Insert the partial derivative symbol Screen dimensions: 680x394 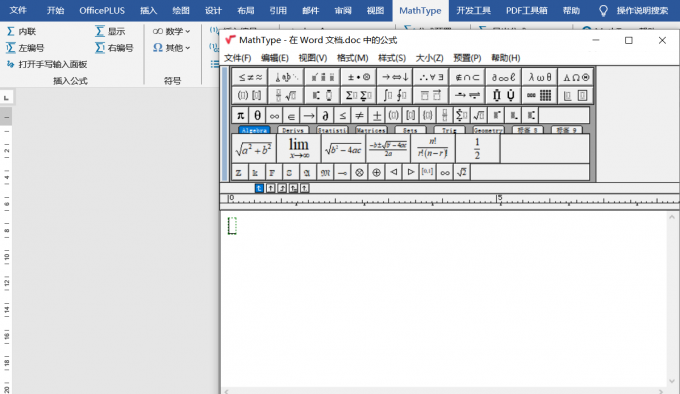pyautogui.click(x=325, y=115)
